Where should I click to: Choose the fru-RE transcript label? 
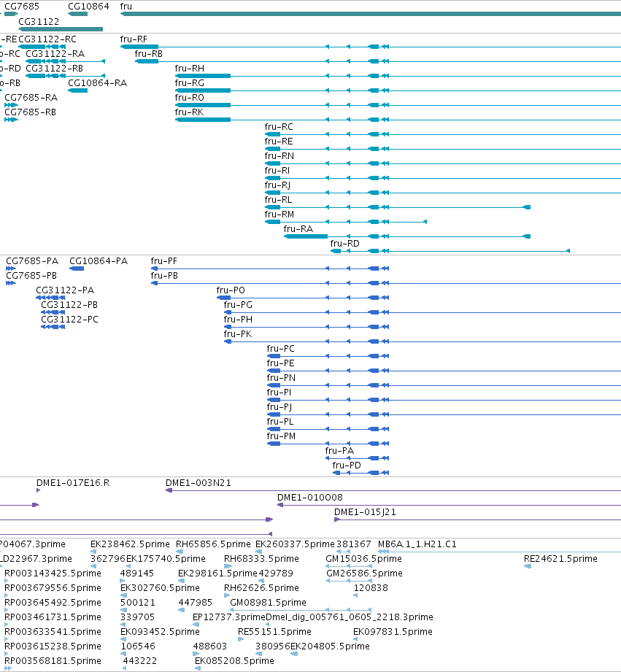coord(279,141)
